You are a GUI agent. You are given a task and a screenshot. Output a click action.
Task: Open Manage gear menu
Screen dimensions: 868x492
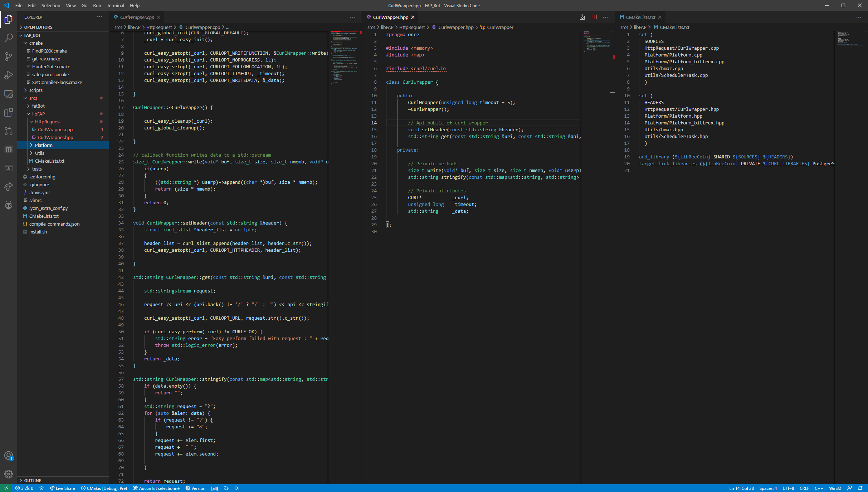[9, 474]
